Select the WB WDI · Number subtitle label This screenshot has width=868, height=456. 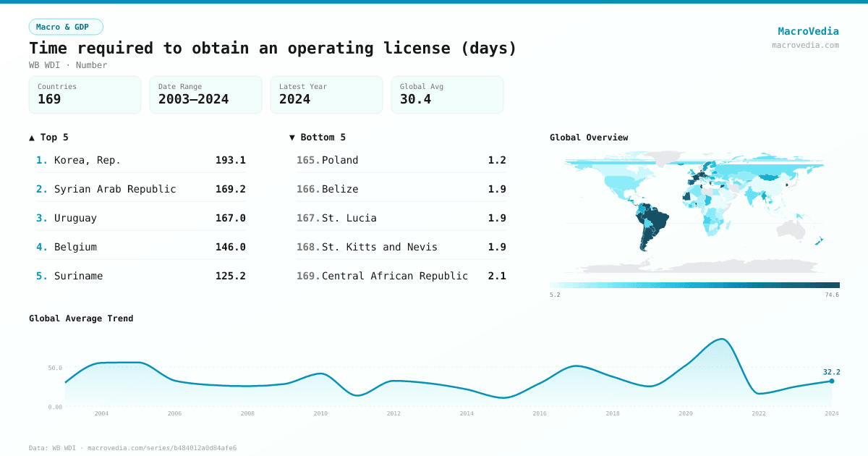[68, 65]
